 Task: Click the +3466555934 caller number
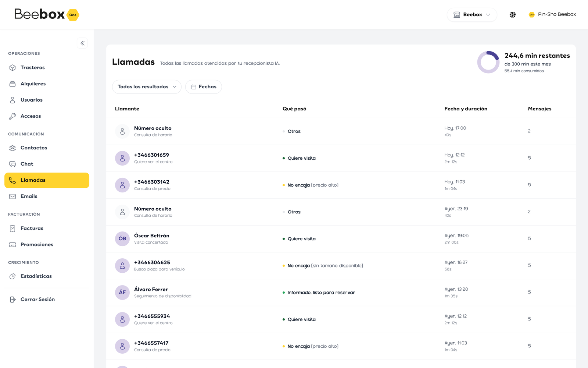tap(152, 316)
